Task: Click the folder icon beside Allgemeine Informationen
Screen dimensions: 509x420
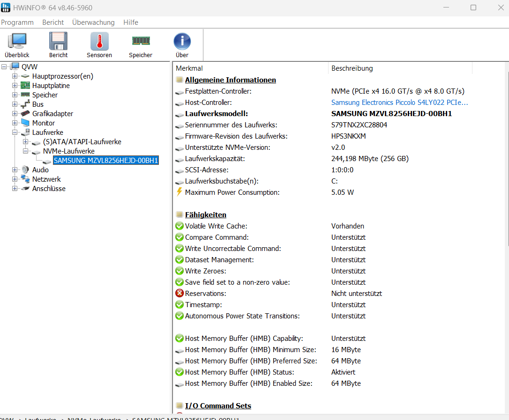Action: (179, 80)
